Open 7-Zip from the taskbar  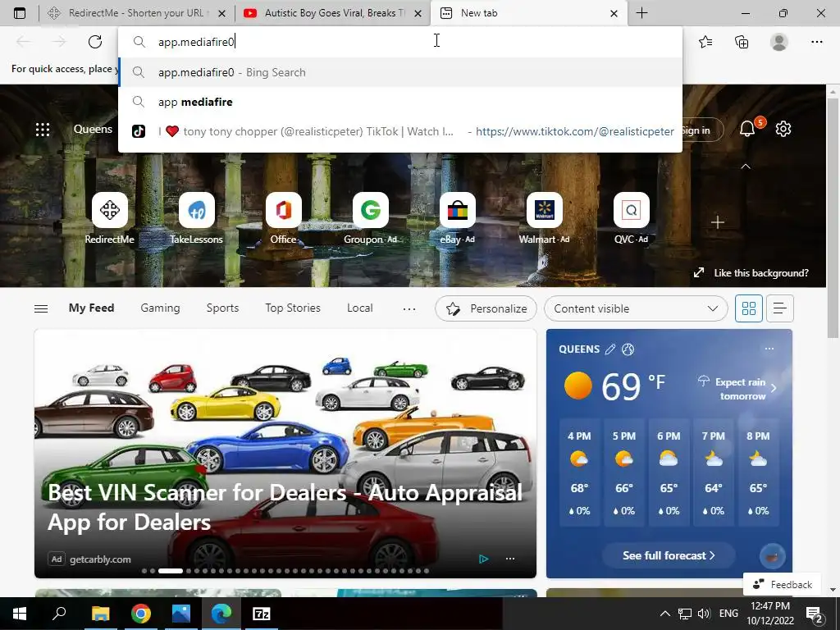click(262, 614)
